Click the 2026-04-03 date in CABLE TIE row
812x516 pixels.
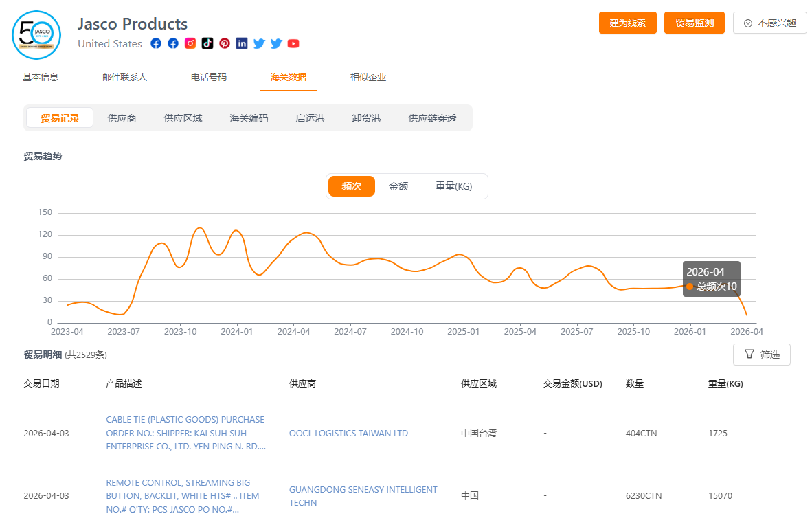[46, 433]
